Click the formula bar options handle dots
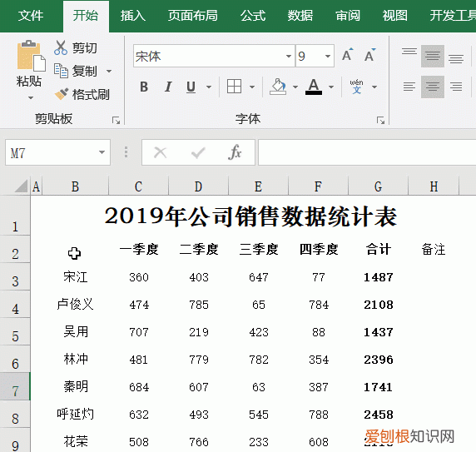476x452 pixels. click(126, 152)
